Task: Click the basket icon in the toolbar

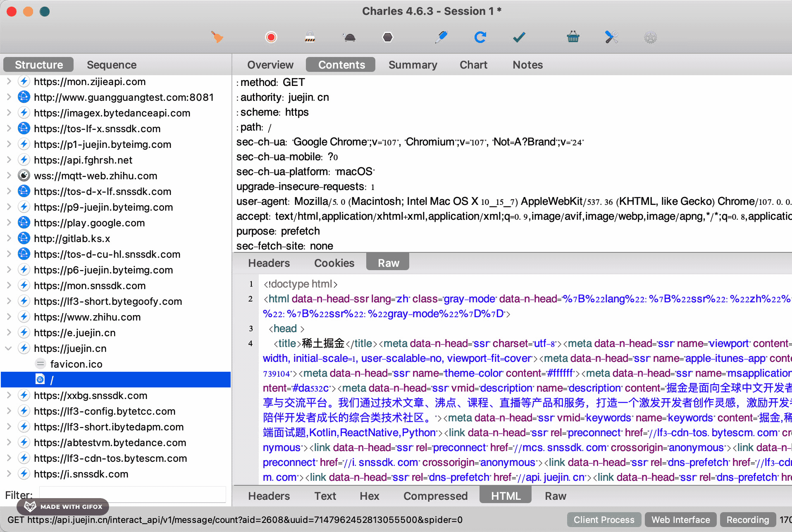Action: (x=573, y=37)
